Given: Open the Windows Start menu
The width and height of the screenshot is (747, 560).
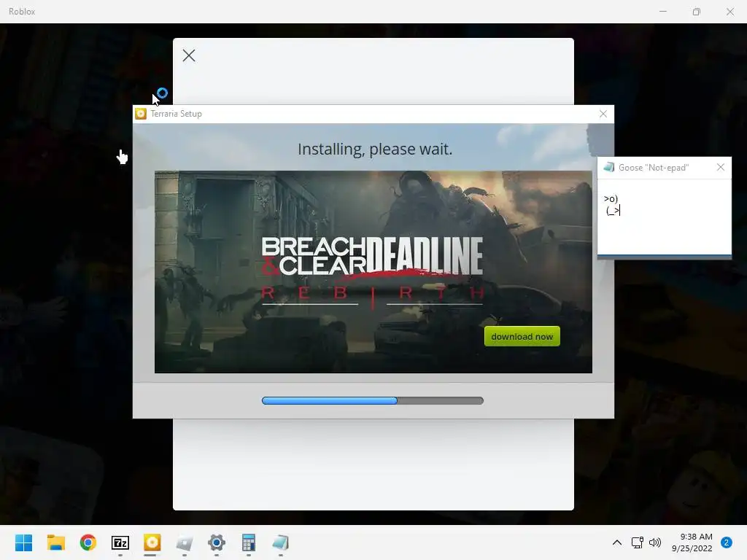Looking at the screenshot, I should point(23,542).
